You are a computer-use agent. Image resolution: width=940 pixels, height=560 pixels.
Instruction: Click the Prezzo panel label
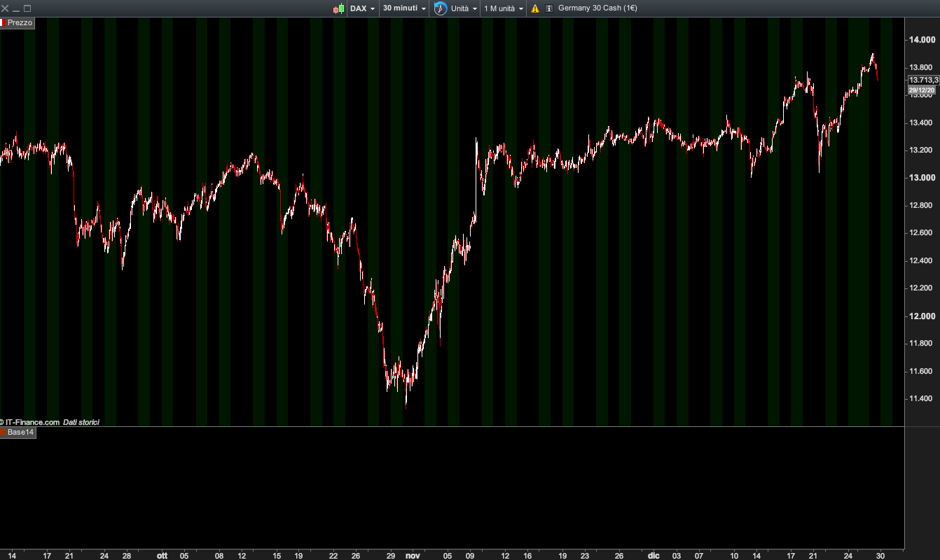[18, 22]
